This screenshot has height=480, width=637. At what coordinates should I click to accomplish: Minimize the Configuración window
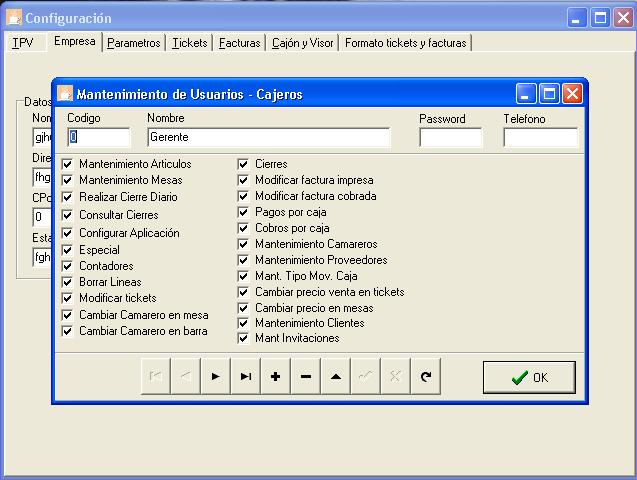[x=576, y=18]
